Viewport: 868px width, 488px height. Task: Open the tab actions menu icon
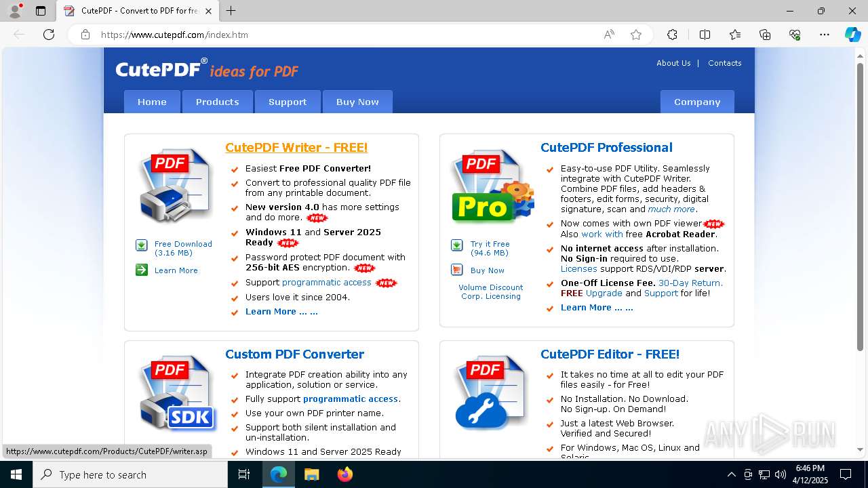41,11
